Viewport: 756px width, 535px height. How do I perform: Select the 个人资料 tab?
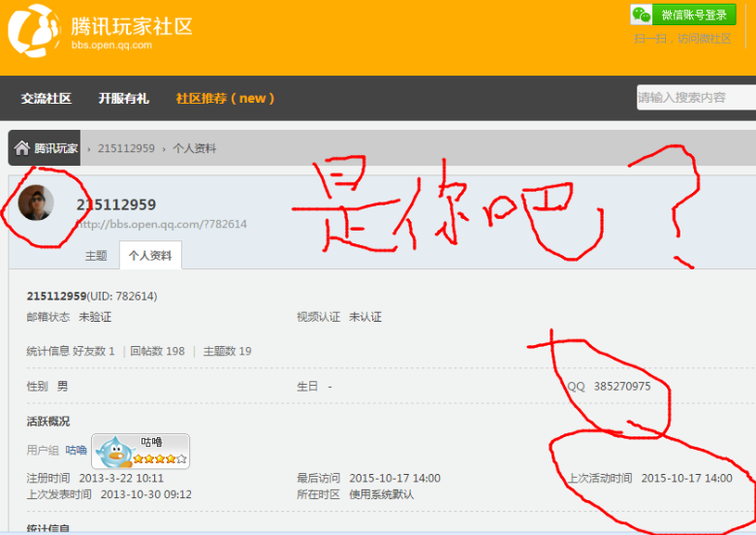pos(150,256)
